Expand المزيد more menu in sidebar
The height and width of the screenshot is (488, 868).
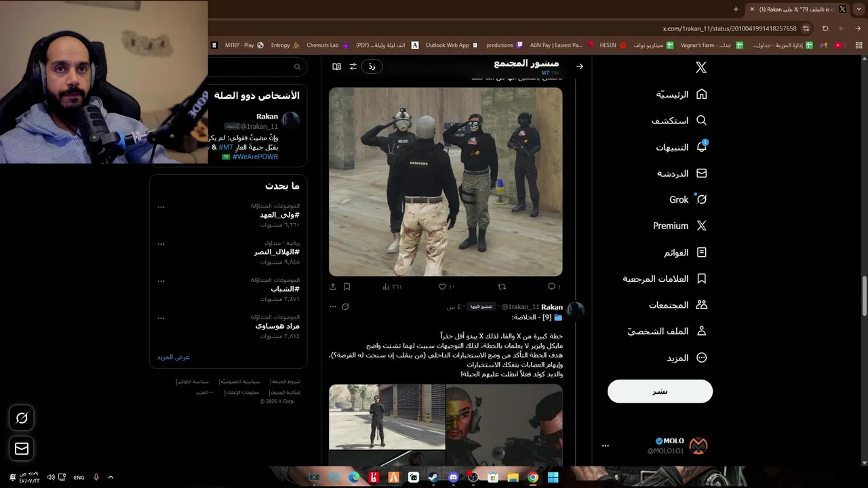(x=687, y=358)
